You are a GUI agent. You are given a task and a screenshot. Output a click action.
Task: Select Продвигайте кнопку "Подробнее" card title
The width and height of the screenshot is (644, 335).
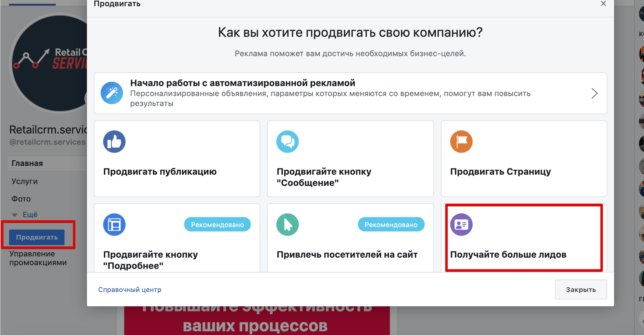click(x=150, y=260)
